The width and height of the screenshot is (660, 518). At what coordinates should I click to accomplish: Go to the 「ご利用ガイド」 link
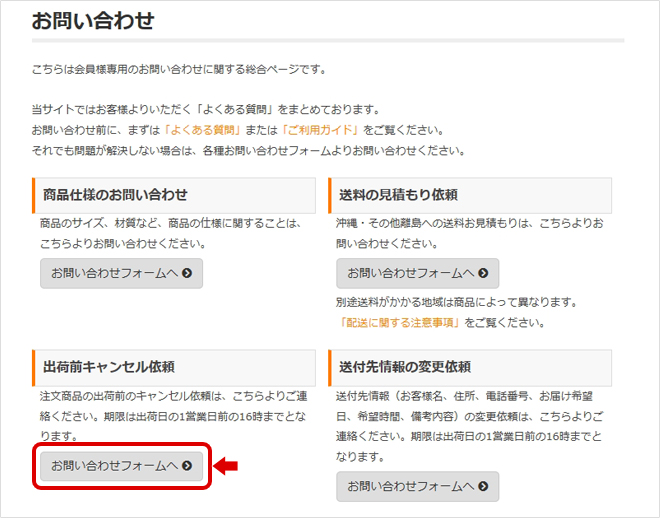point(321,131)
